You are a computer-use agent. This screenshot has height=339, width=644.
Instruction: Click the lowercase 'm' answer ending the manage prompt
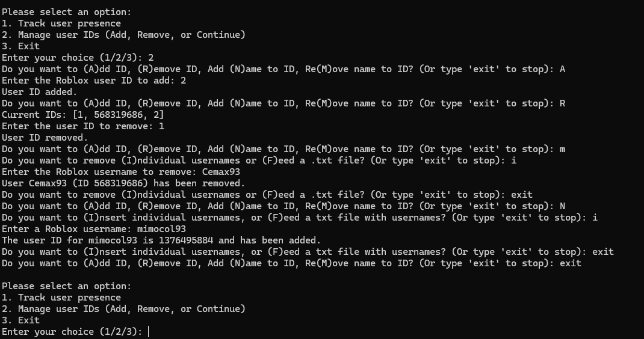click(x=563, y=149)
